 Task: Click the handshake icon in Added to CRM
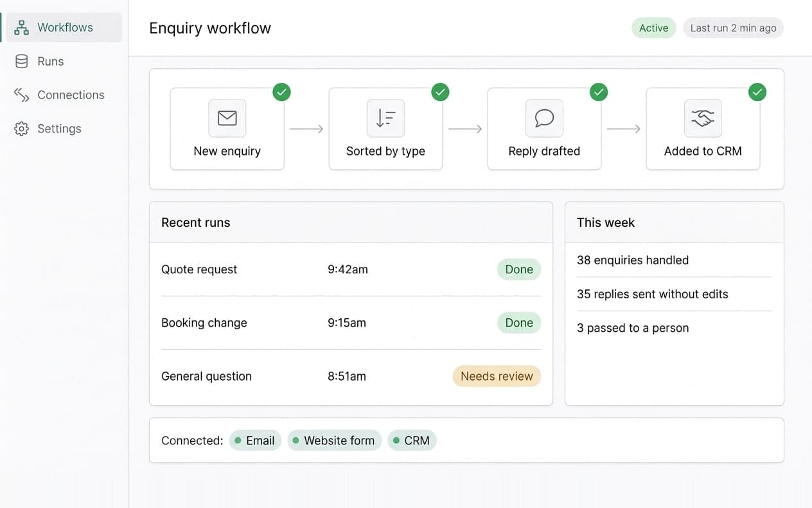point(703,118)
